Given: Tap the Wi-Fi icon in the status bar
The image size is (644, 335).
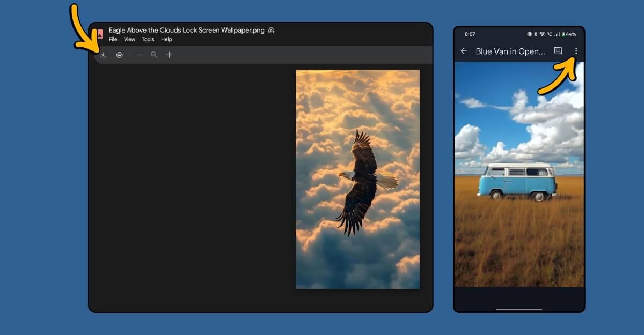Looking at the screenshot, I should pos(542,33).
